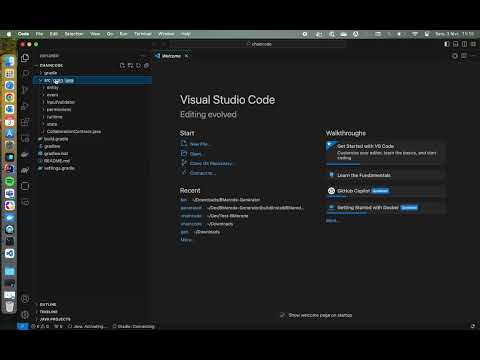Open errors and warnings count in status bar
Image resolution: width=480 pixels, height=360 pixels.
pos(40,326)
